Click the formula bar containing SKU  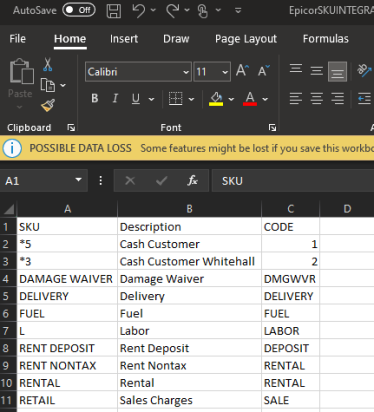[293, 181]
